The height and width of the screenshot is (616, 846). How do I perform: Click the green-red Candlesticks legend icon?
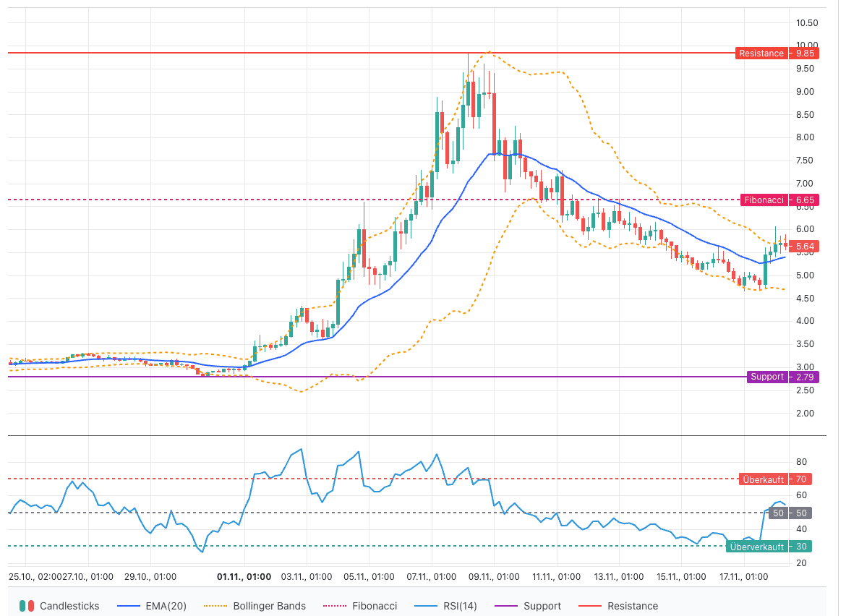[x=27, y=606]
